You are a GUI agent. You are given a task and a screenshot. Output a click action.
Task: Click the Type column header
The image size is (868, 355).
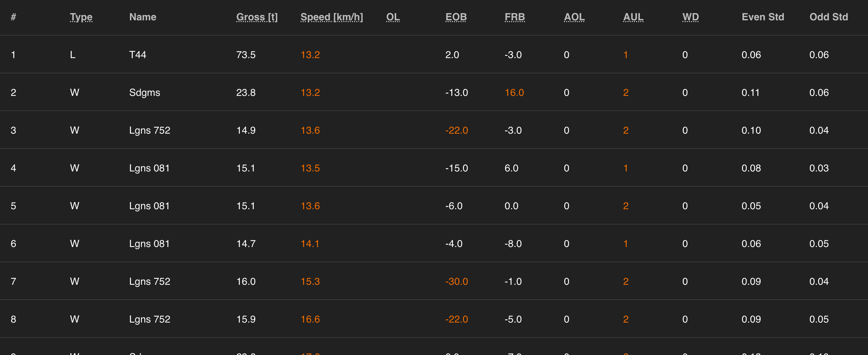click(x=81, y=17)
